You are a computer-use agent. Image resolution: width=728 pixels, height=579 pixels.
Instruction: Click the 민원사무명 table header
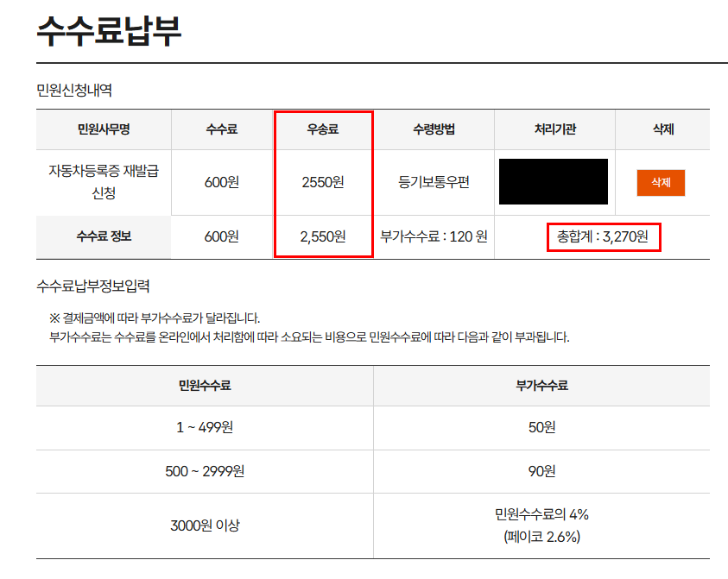102,129
